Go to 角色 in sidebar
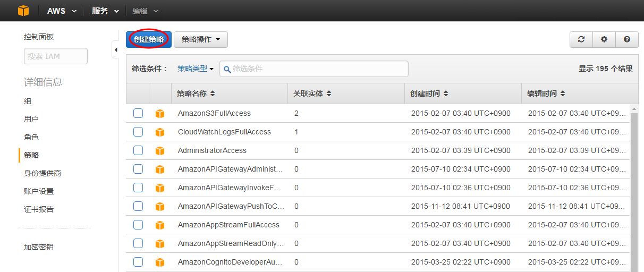 tap(31, 137)
